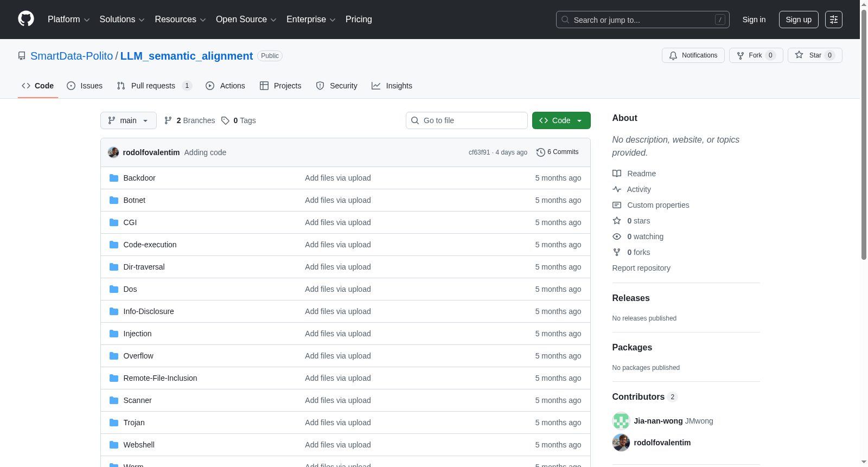Switch to the Security tab
The height and width of the screenshot is (467, 868).
tap(336, 86)
